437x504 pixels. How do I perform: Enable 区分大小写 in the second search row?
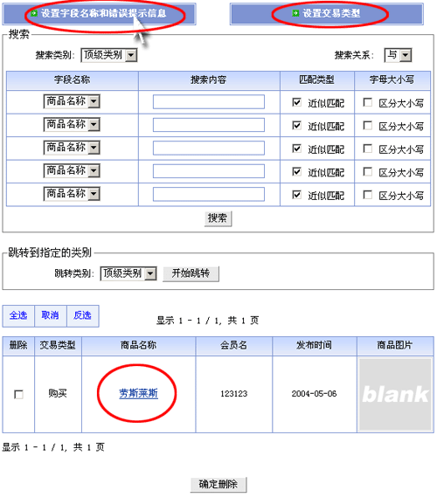coord(368,126)
